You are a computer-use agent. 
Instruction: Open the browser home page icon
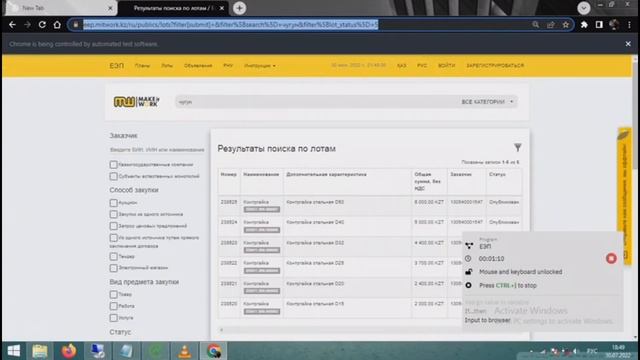tap(57, 25)
